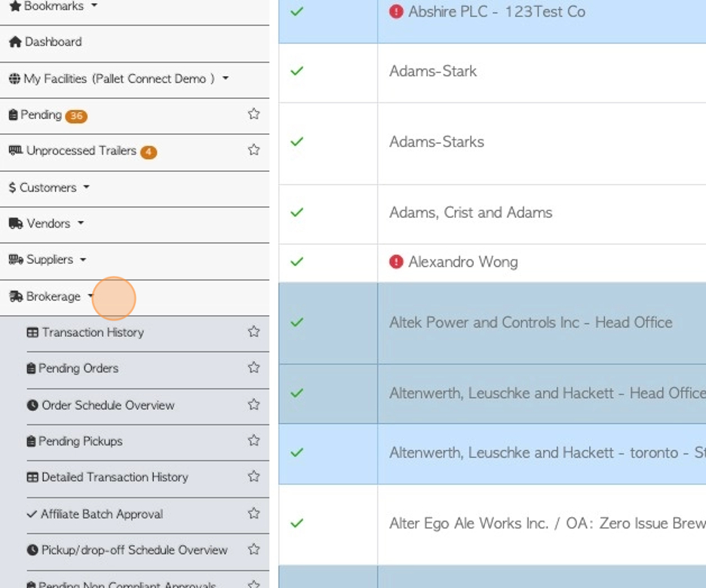Click the Customers dollar sign icon
The image size is (706, 588).
(12, 187)
